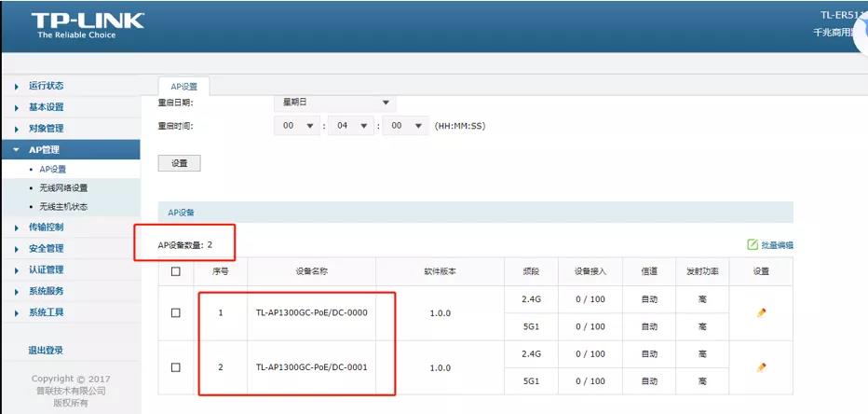
Task: Open the reboot day dropdown showing 星期日
Action: (x=335, y=103)
